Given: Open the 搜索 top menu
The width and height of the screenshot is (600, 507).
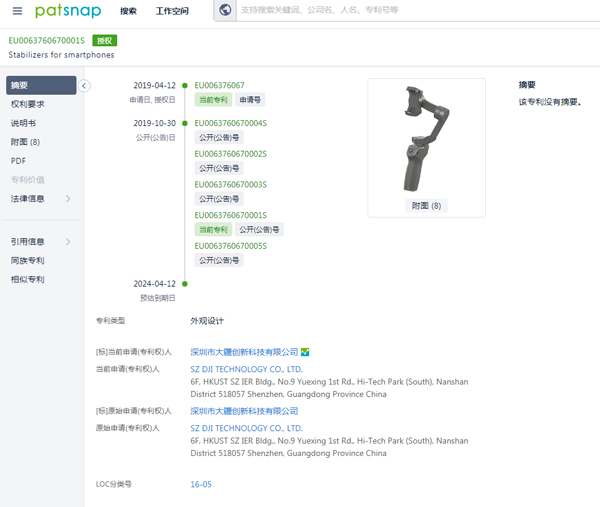Looking at the screenshot, I should 128,11.
